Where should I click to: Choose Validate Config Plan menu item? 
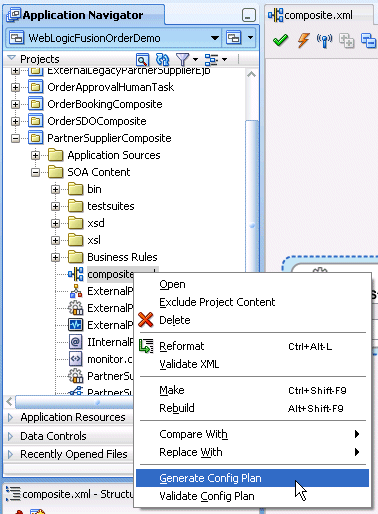click(252, 496)
